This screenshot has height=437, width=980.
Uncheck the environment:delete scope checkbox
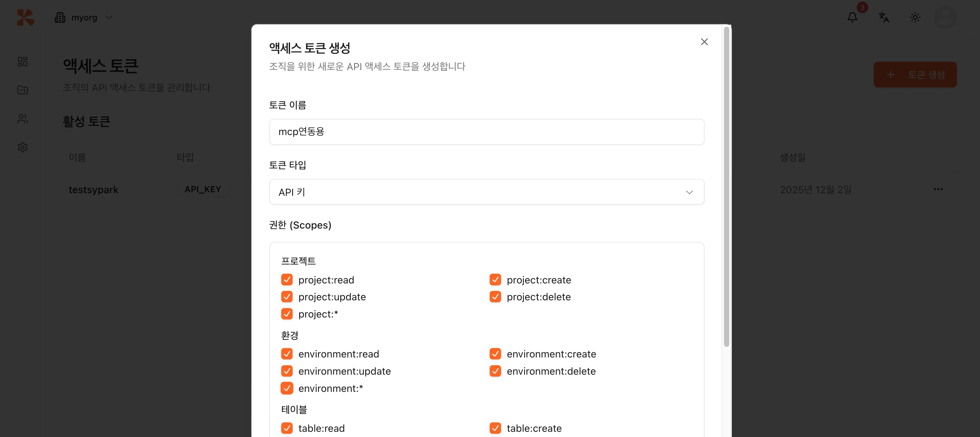click(x=495, y=371)
